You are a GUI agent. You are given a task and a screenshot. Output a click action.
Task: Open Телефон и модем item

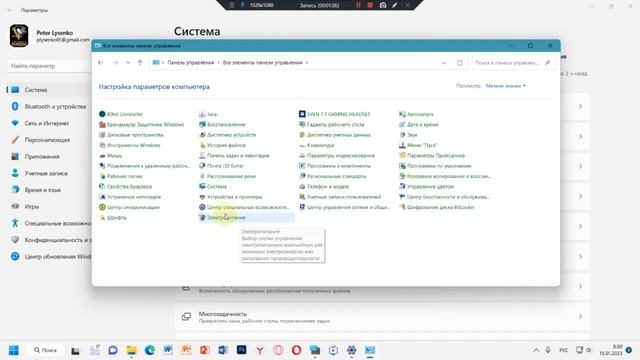pos(324,187)
